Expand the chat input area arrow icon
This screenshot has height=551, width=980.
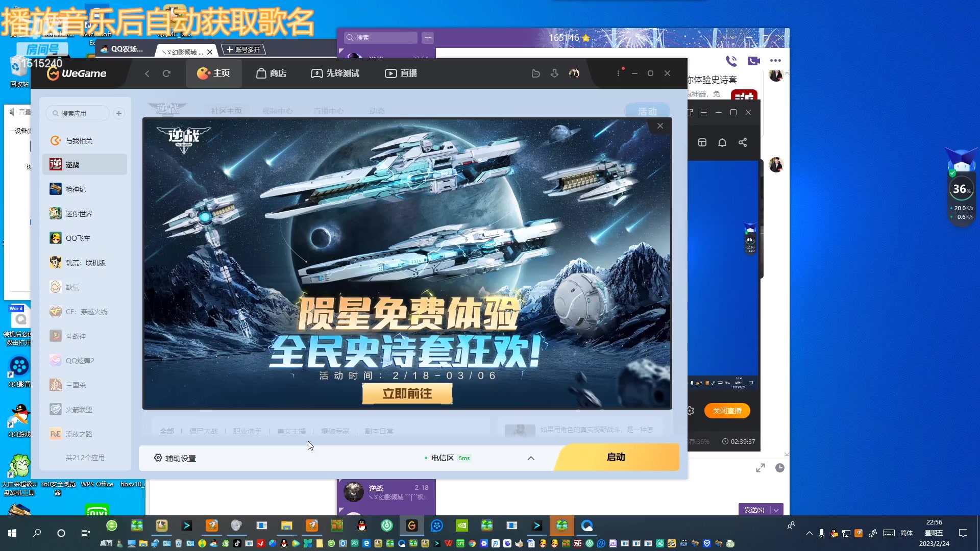click(761, 468)
